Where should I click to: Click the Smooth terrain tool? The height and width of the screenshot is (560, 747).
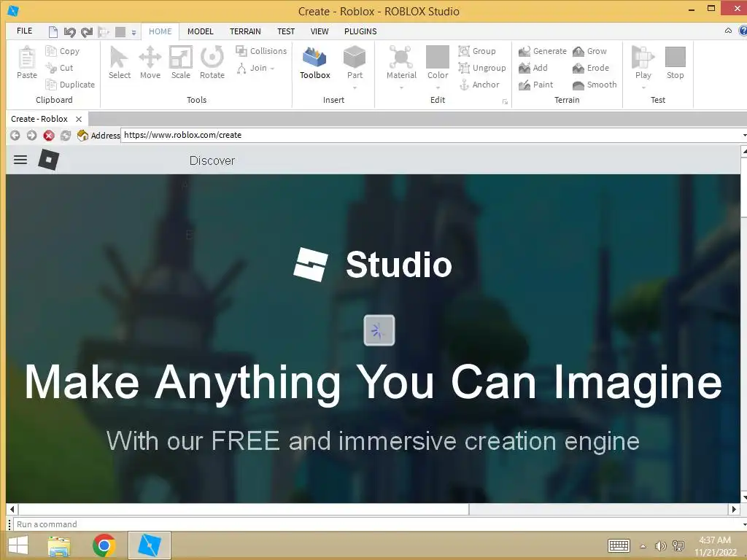(x=595, y=85)
